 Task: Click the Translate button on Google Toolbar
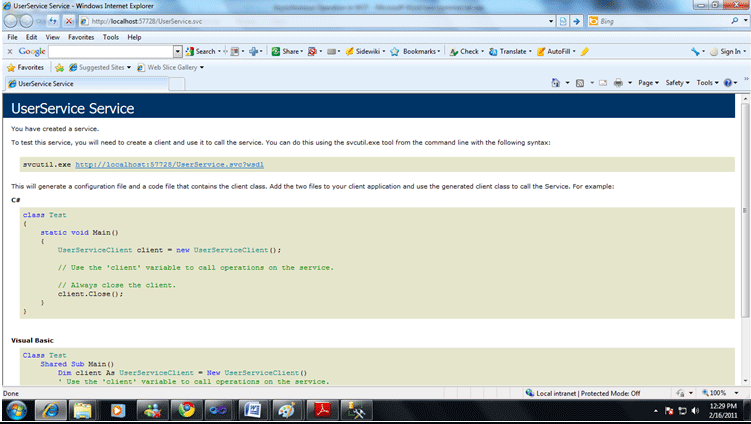(x=508, y=51)
